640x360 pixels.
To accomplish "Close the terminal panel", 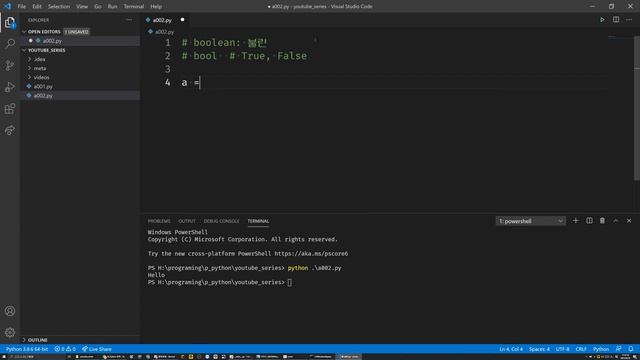I will click(x=629, y=220).
